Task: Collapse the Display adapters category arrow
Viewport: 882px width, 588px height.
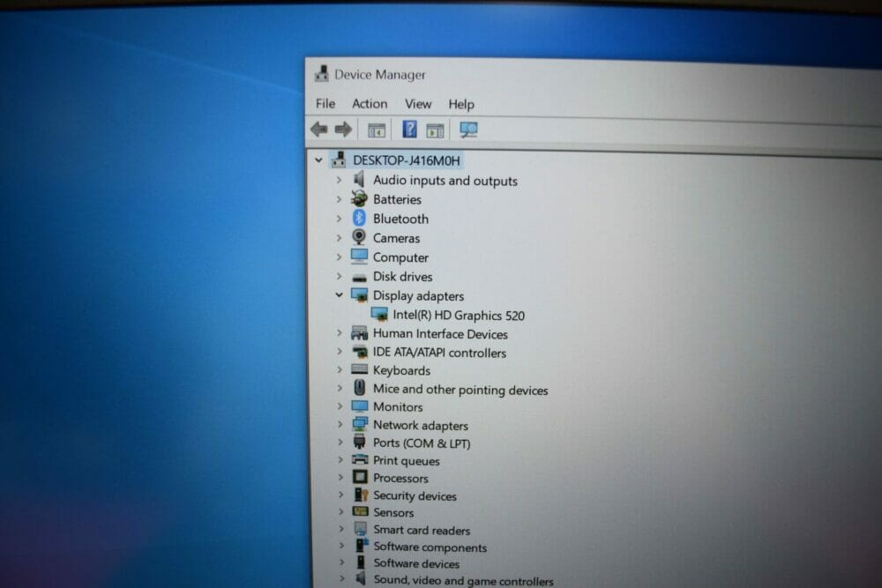Action: (x=339, y=294)
